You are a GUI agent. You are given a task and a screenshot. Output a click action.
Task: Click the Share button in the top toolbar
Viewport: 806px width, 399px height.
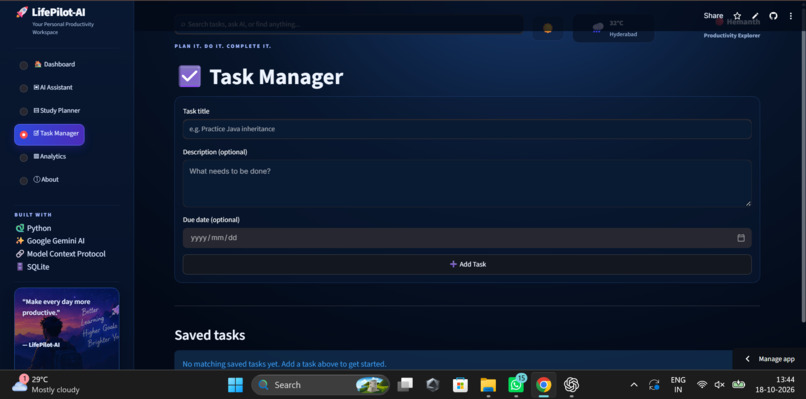713,16
